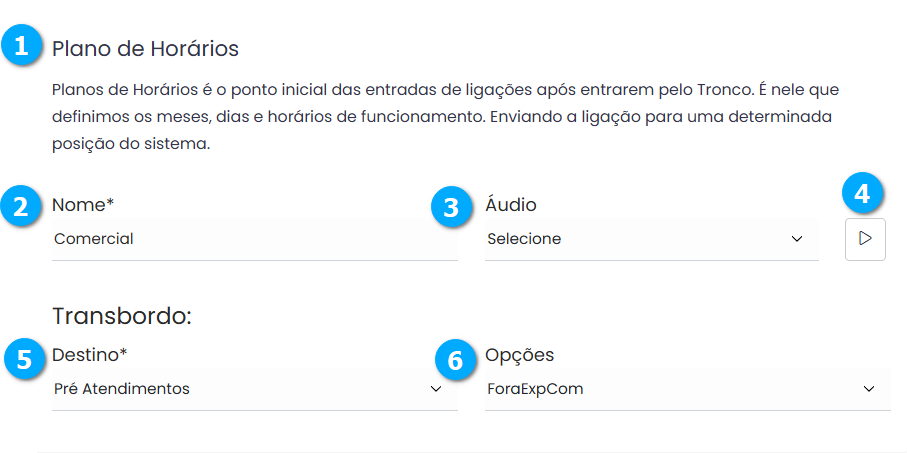The width and height of the screenshot is (907, 453).
Task: Click the number 3 badge beside Áudio
Action: pos(451,207)
